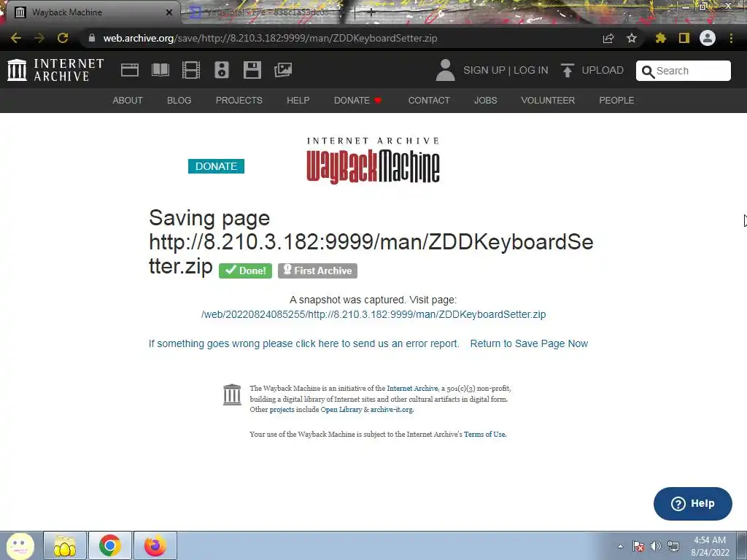747x560 pixels.
Task: Open the Texts book icon
Action: (160, 70)
